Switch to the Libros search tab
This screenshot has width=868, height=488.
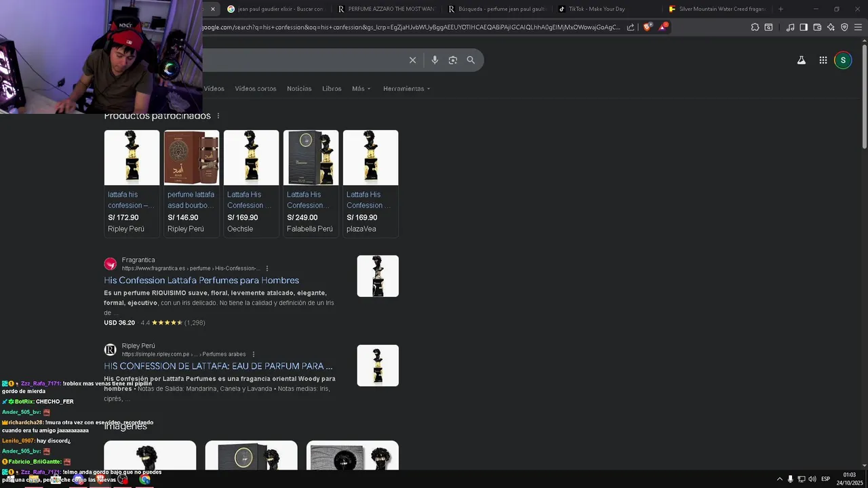pos(332,89)
